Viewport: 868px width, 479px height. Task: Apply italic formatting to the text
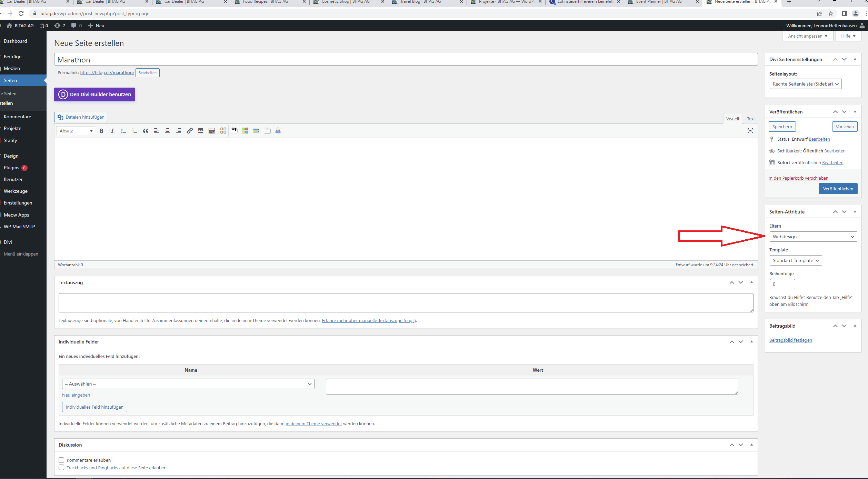click(112, 131)
